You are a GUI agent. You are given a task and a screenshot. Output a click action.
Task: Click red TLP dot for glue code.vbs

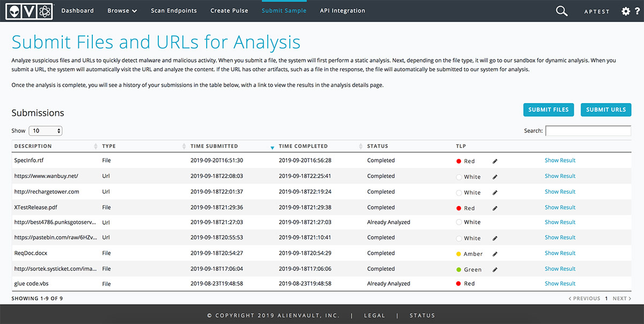tap(459, 283)
